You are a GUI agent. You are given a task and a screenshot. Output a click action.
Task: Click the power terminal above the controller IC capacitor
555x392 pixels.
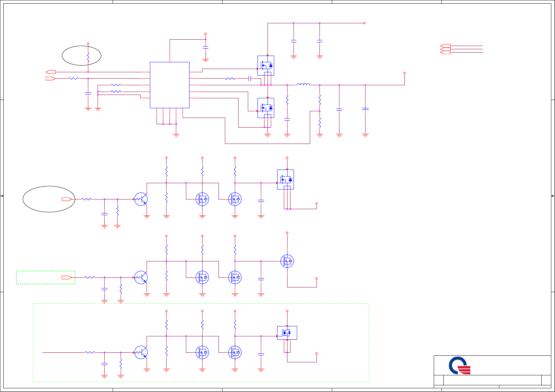click(206, 34)
